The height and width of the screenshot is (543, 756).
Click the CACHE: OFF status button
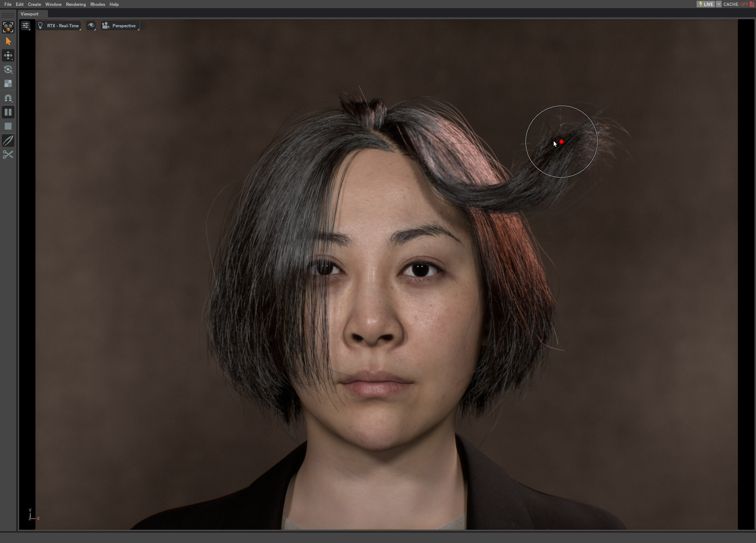[738, 4]
